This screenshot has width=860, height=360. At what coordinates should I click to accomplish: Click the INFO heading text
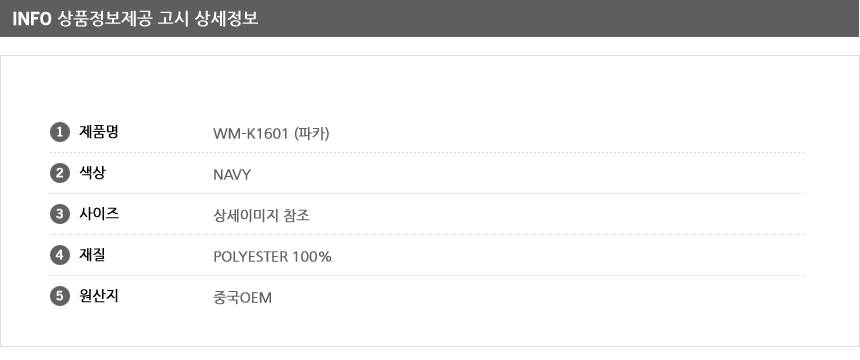(x=32, y=19)
